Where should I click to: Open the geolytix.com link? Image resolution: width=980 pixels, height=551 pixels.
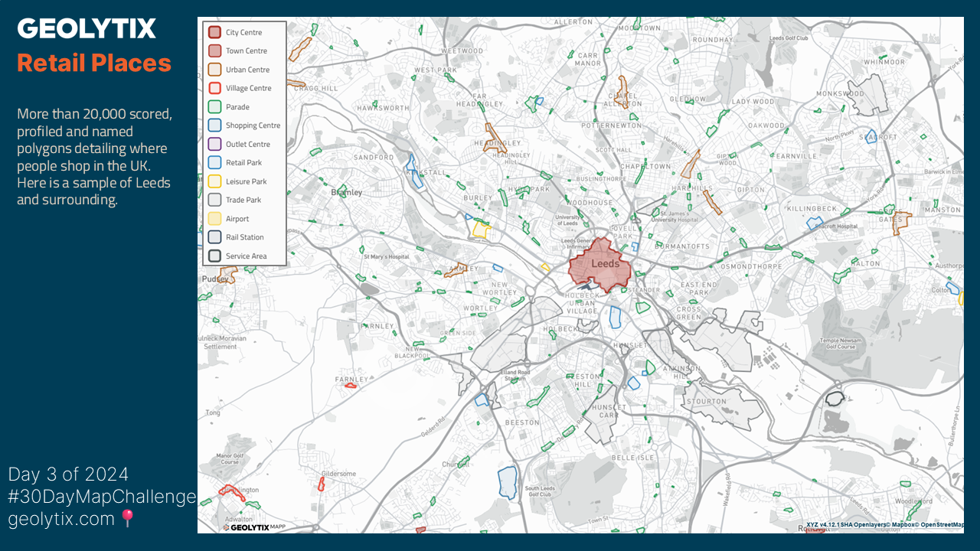coord(61,520)
